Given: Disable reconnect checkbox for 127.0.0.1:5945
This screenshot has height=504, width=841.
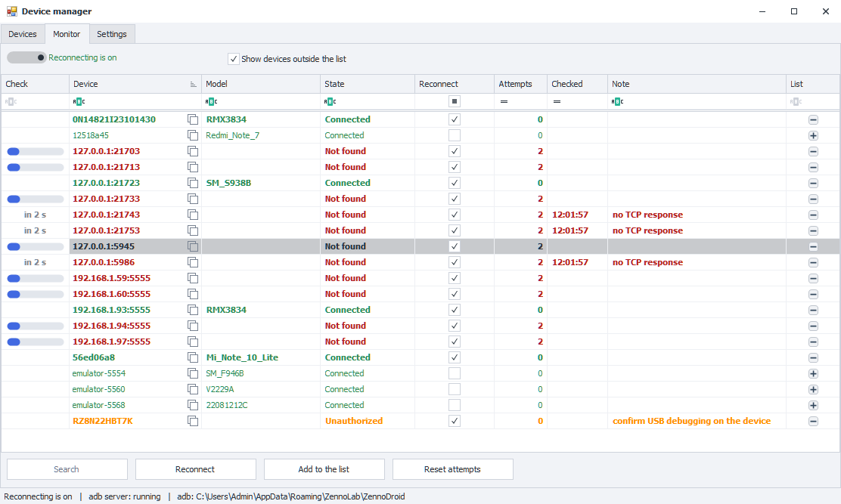Looking at the screenshot, I should (x=455, y=246).
